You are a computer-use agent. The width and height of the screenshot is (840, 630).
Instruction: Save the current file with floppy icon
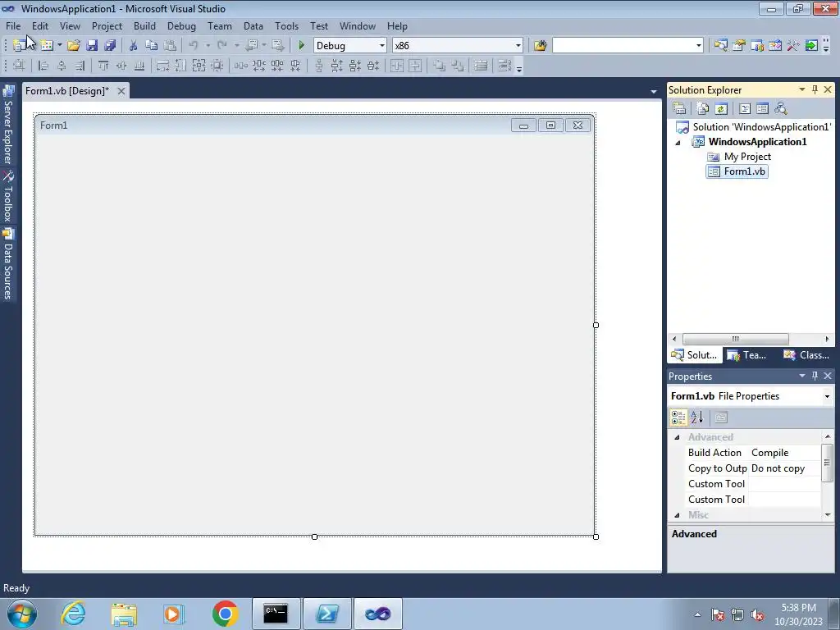tap(92, 46)
